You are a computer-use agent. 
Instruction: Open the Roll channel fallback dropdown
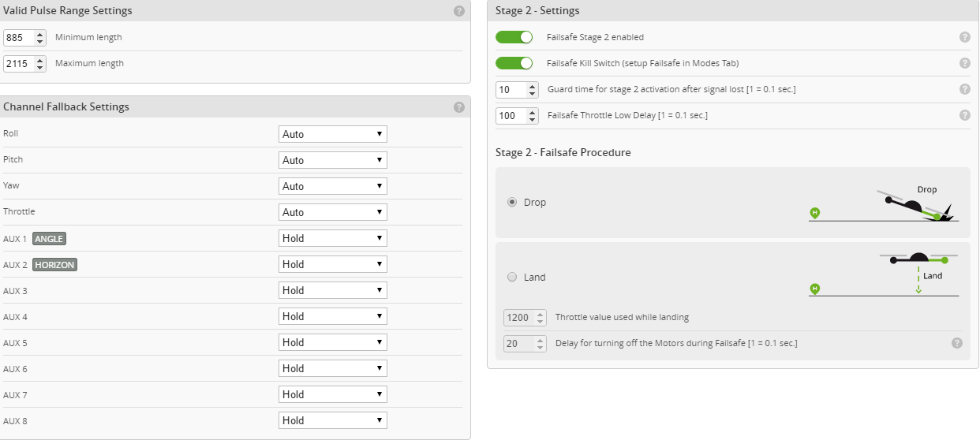coord(333,134)
